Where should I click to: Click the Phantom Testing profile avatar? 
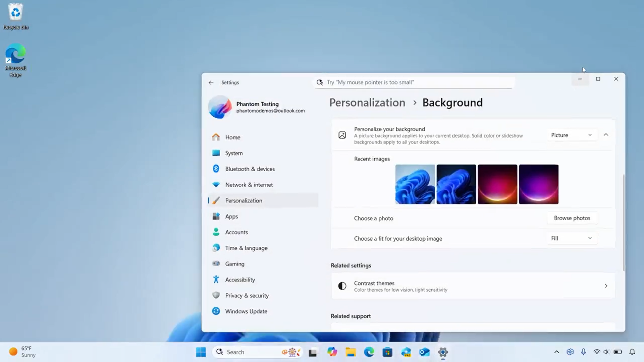[220, 107]
